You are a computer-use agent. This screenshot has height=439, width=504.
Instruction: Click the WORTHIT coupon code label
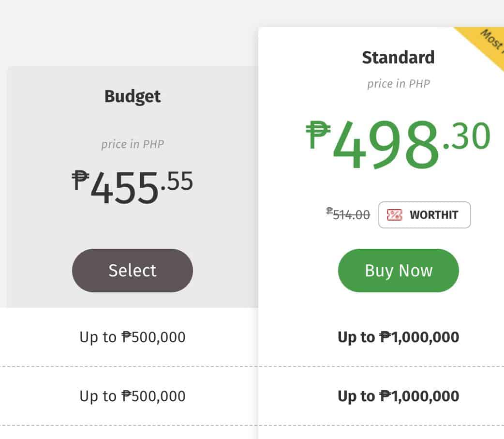433,215
